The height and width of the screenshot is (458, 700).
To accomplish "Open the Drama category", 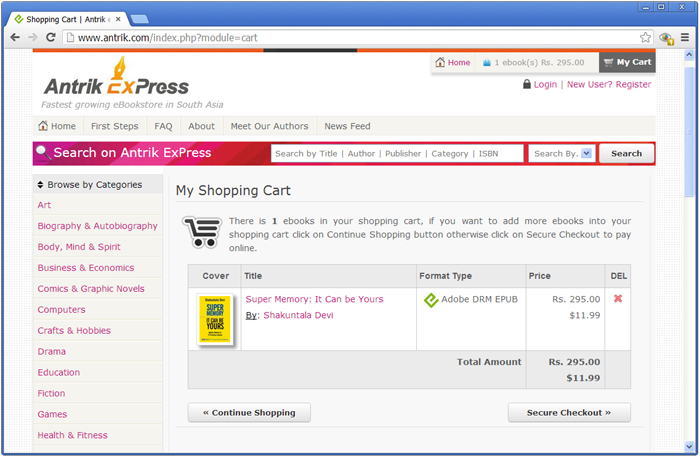I will (x=51, y=352).
